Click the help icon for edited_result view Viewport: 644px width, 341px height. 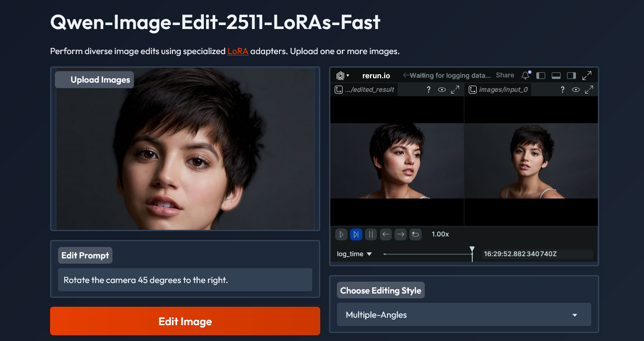tap(429, 90)
